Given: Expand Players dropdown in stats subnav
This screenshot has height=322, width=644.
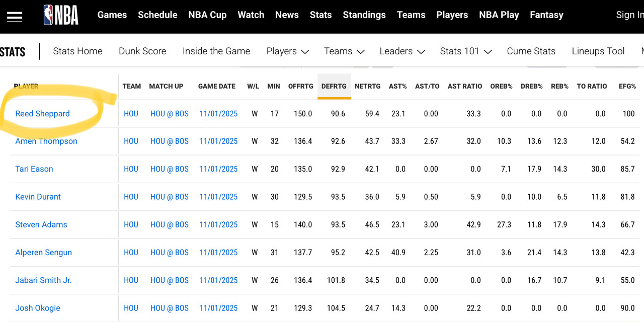Looking at the screenshot, I should coord(287,51).
